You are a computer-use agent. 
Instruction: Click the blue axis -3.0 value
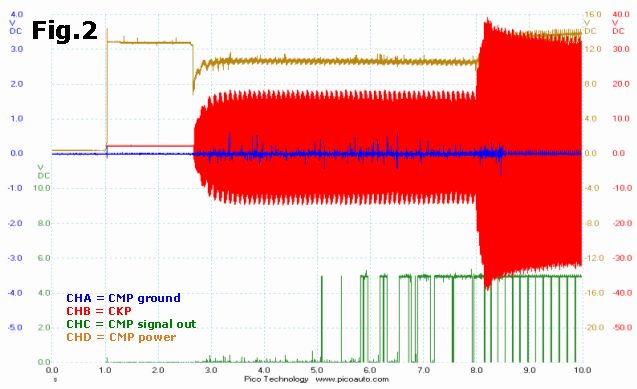(15, 258)
